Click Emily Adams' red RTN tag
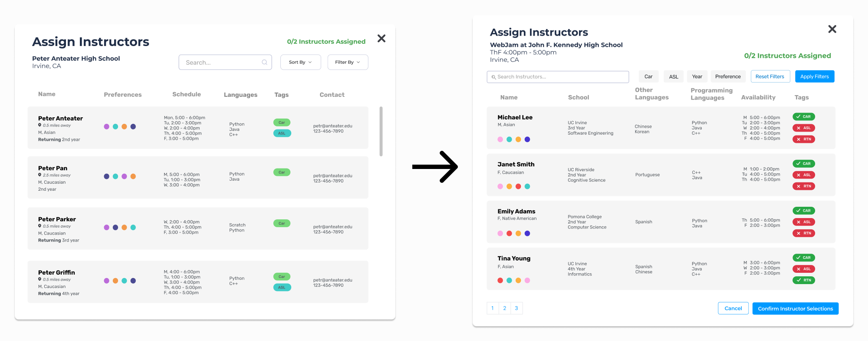This screenshot has width=868, height=341. coord(804,233)
